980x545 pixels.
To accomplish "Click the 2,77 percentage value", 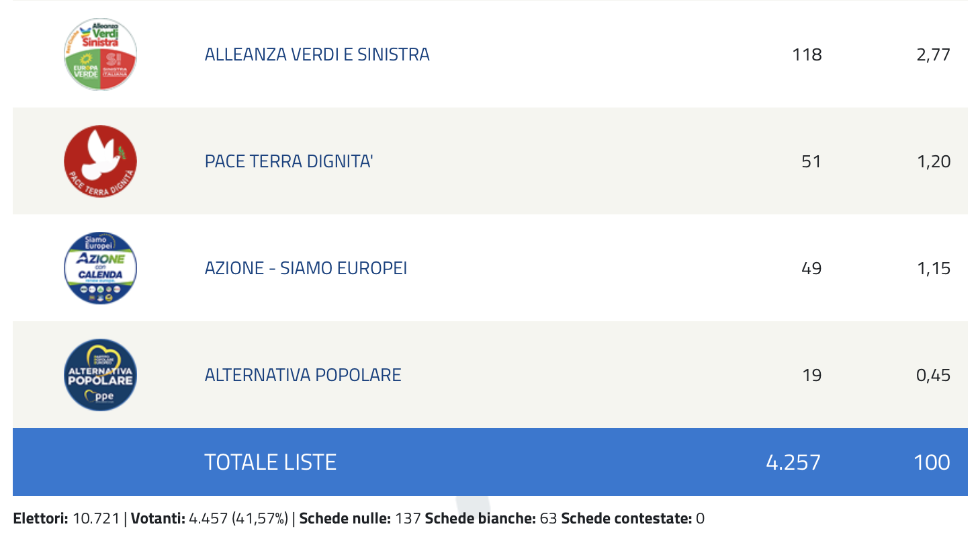I will pos(933,54).
